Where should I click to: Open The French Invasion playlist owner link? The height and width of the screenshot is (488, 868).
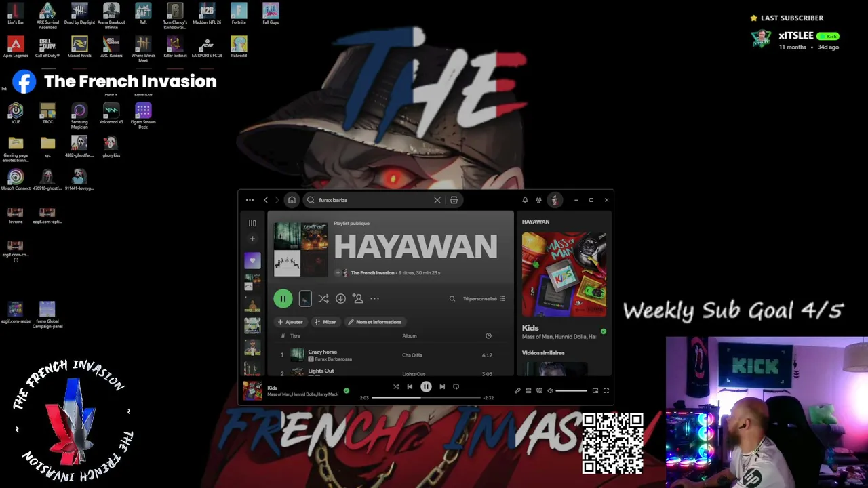point(372,273)
